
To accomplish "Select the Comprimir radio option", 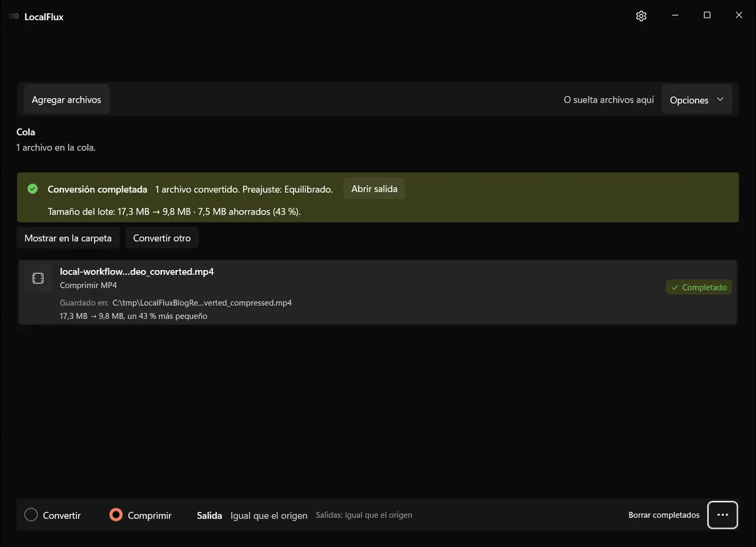I will (140, 515).
